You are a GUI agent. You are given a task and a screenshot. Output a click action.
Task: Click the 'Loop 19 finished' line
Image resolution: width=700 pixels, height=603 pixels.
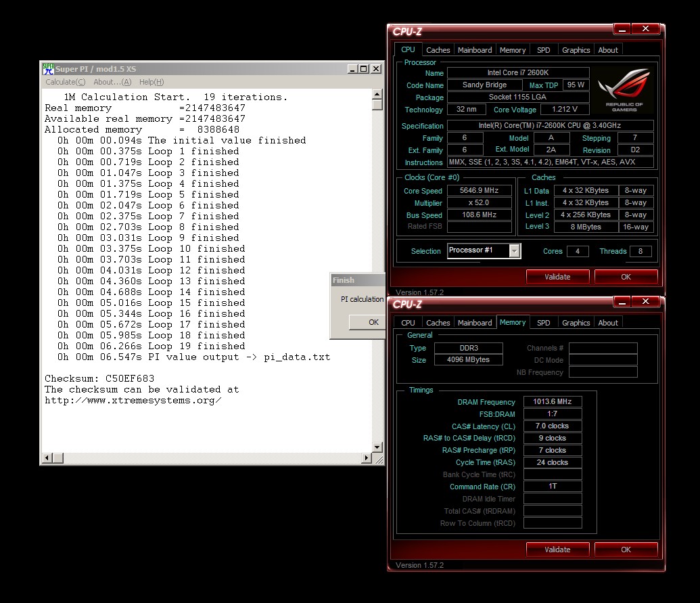point(151,347)
